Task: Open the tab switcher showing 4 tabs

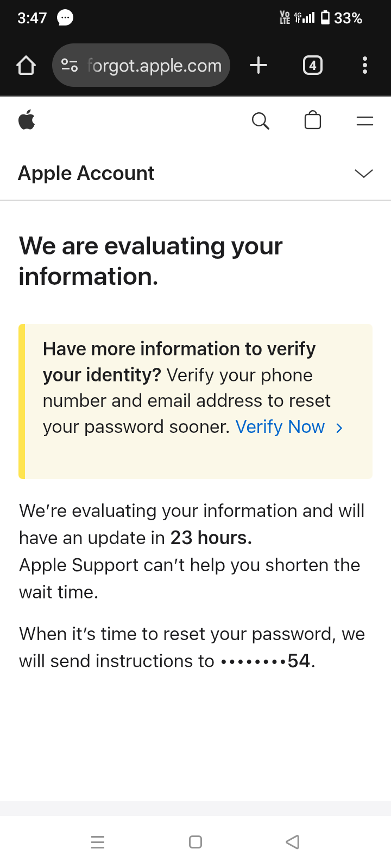Action: 312,66
